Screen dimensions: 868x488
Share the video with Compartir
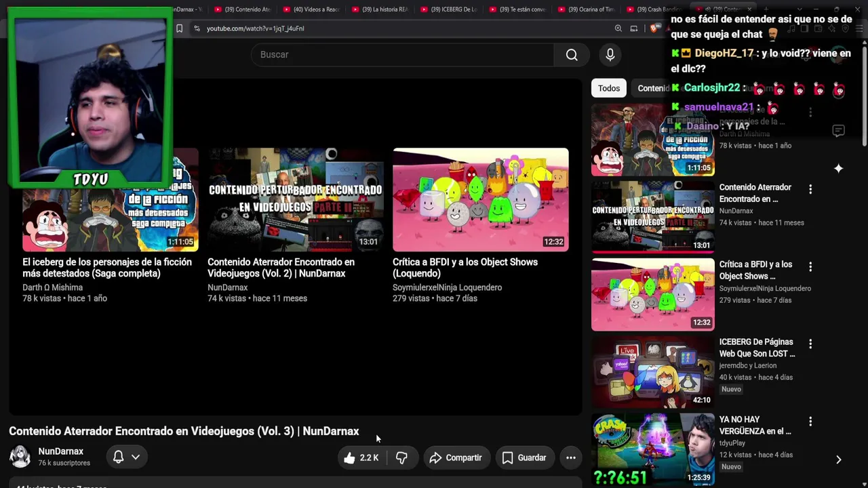[456, 457]
